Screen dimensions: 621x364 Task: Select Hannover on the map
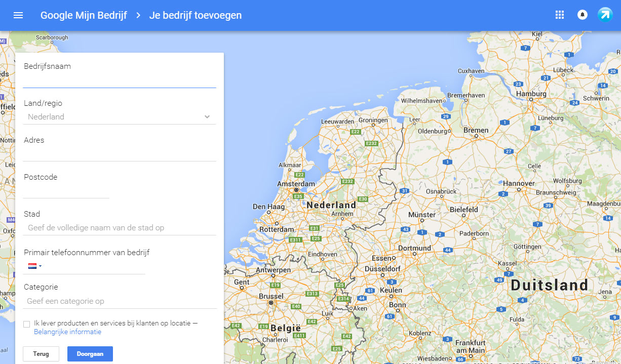point(519,183)
